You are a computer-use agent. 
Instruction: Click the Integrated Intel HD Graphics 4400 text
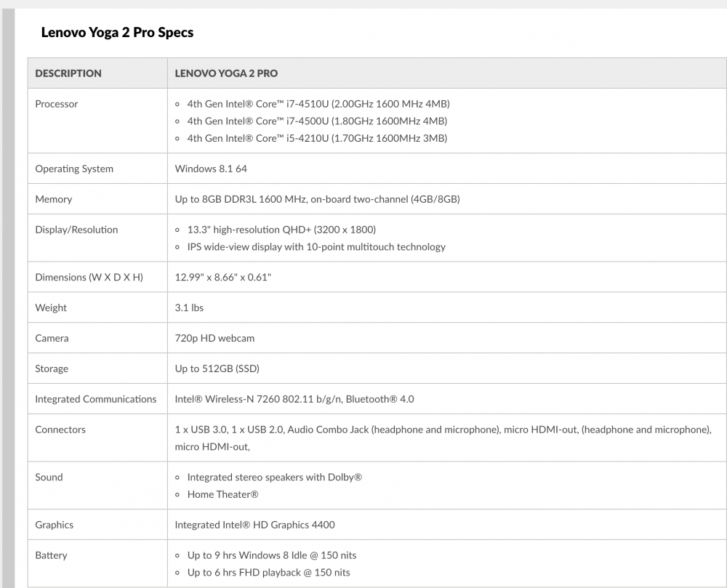pyautogui.click(x=254, y=525)
